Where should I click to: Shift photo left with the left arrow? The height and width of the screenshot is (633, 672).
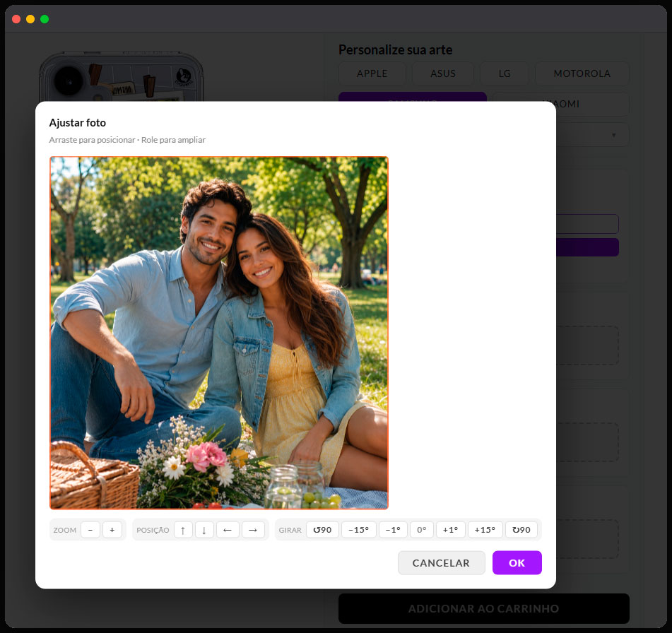pos(228,530)
